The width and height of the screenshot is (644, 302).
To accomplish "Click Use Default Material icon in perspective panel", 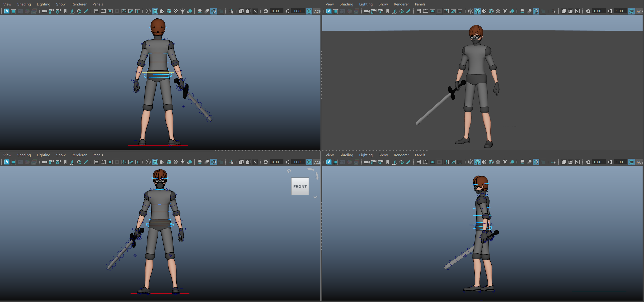I will pos(484,11).
